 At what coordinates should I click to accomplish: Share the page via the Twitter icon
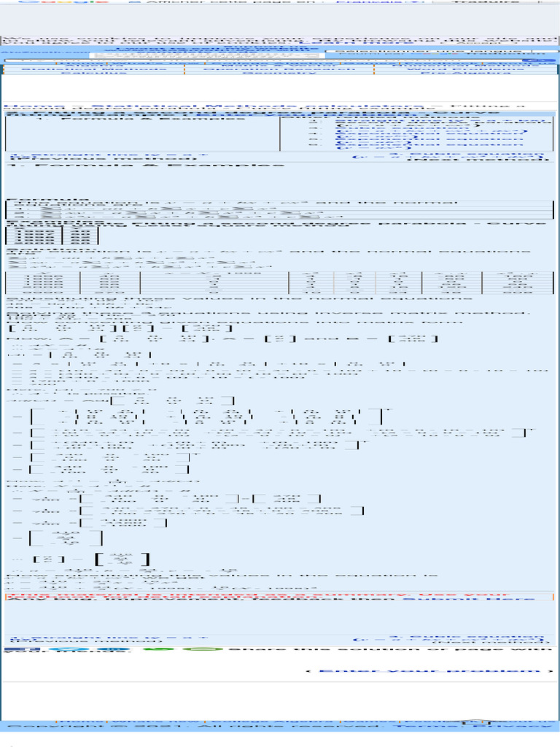(68, 649)
